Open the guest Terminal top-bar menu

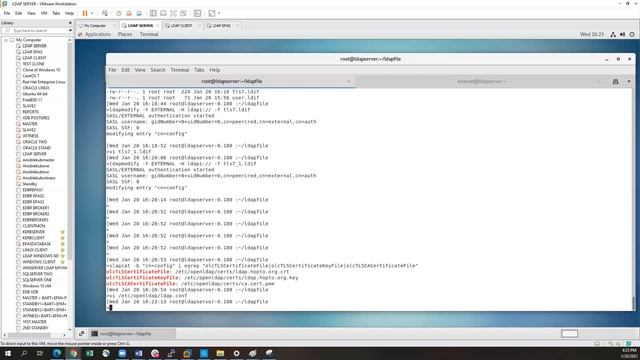pyautogui.click(x=149, y=34)
